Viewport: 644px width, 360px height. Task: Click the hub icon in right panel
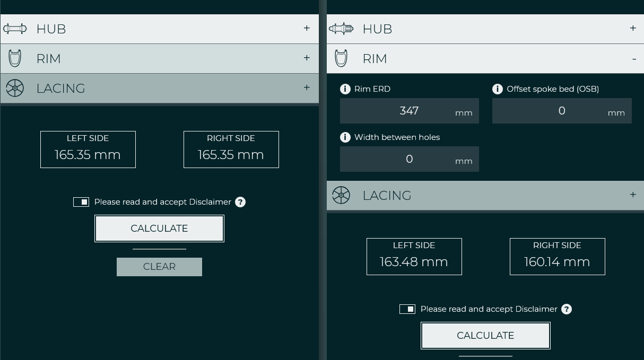click(x=341, y=29)
